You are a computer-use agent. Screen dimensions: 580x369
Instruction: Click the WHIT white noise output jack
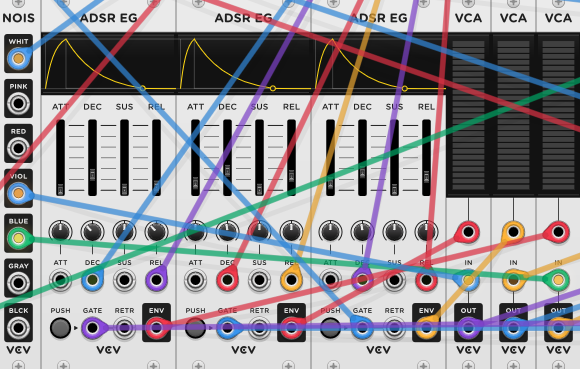coord(18,58)
